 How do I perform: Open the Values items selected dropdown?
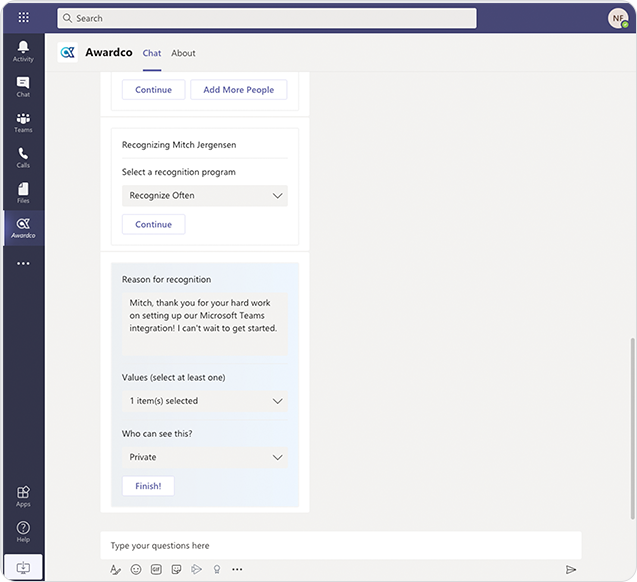[x=205, y=401]
